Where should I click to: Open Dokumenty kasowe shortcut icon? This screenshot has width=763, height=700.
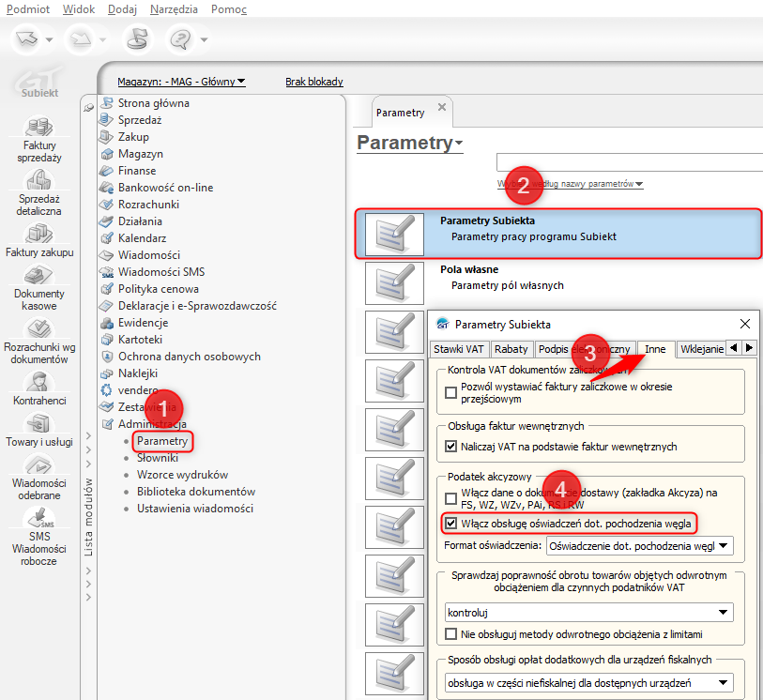38,275
